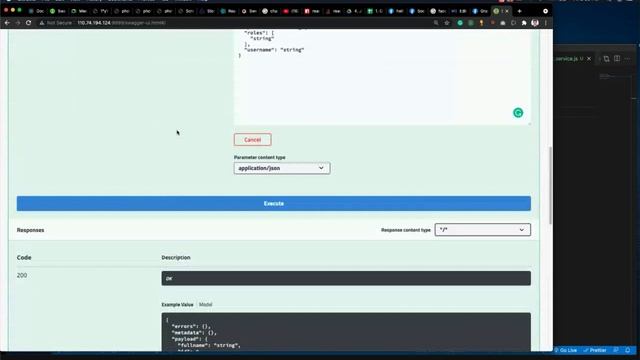Image resolution: width=640 pixels, height=360 pixels.
Task: Open the Response content type dropdown
Action: pos(482,230)
